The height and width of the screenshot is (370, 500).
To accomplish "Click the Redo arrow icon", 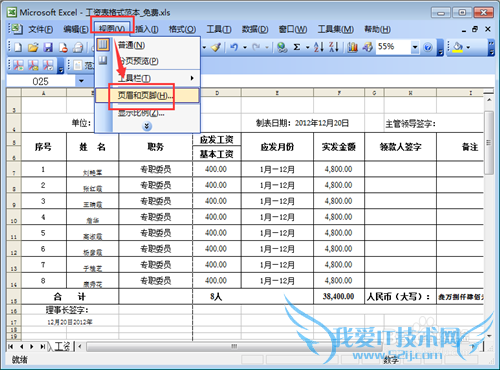I will 256,47.
